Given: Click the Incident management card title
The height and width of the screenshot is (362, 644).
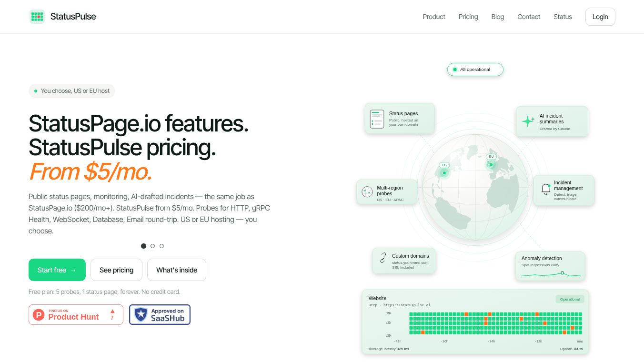Looking at the screenshot, I should [568, 185].
